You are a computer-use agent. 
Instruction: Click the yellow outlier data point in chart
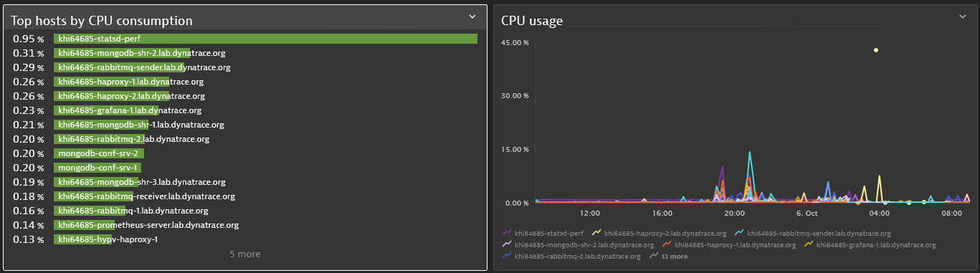tap(876, 50)
